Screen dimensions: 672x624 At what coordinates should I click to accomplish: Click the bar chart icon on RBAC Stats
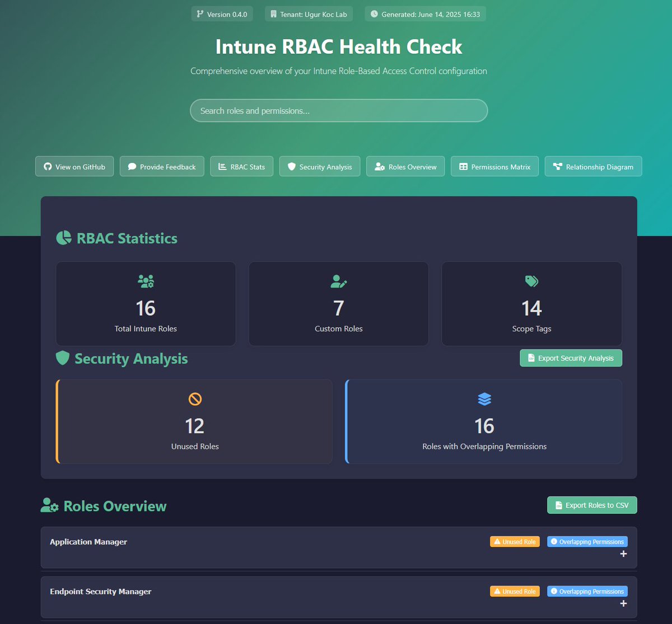click(x=223, y=167)
